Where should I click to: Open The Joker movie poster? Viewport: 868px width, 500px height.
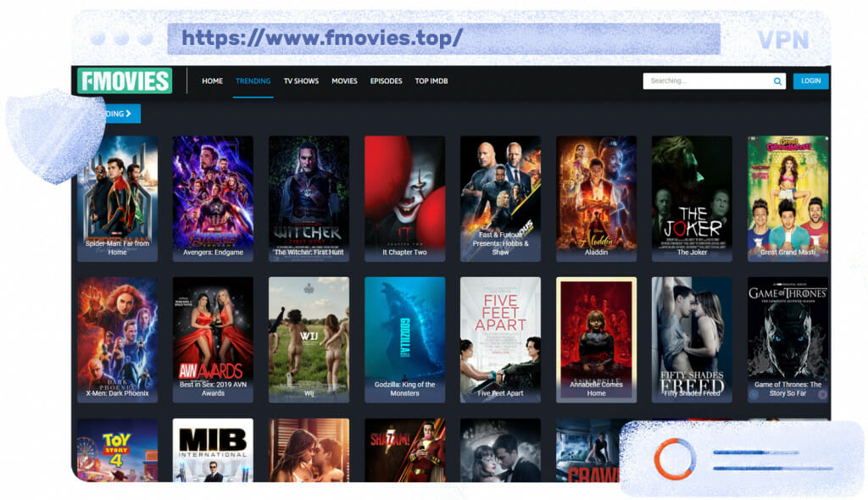[692, 198]
